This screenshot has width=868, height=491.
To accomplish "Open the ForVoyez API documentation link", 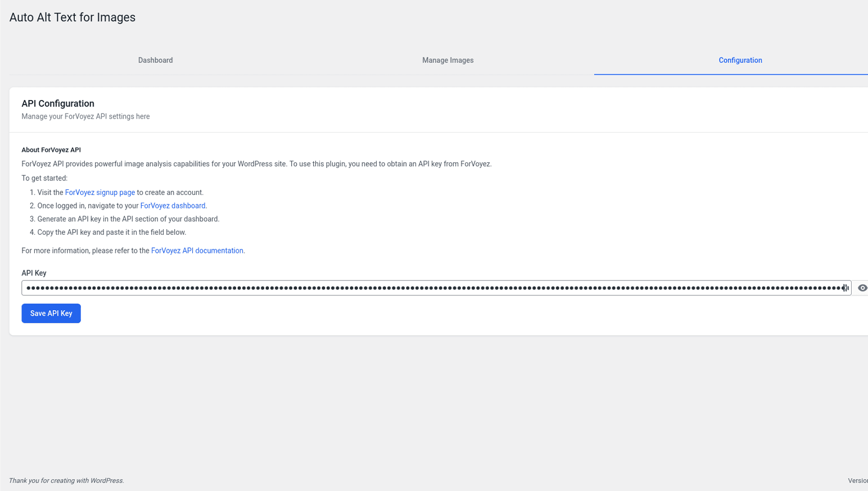I will [x=197, y=251].
